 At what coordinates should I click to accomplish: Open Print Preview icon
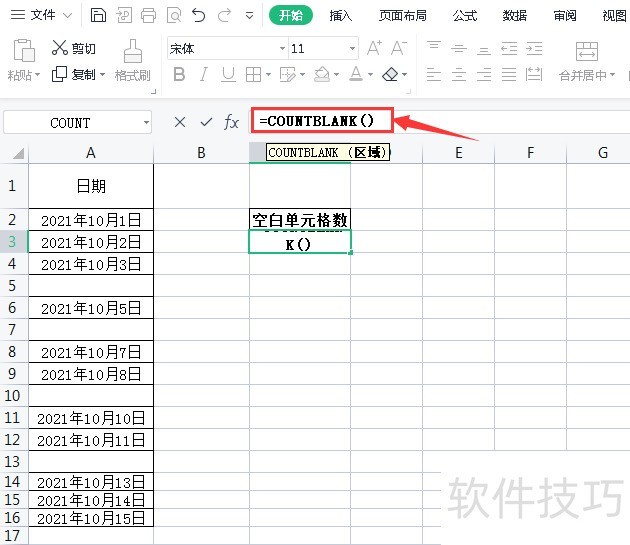tap(174, 16)
